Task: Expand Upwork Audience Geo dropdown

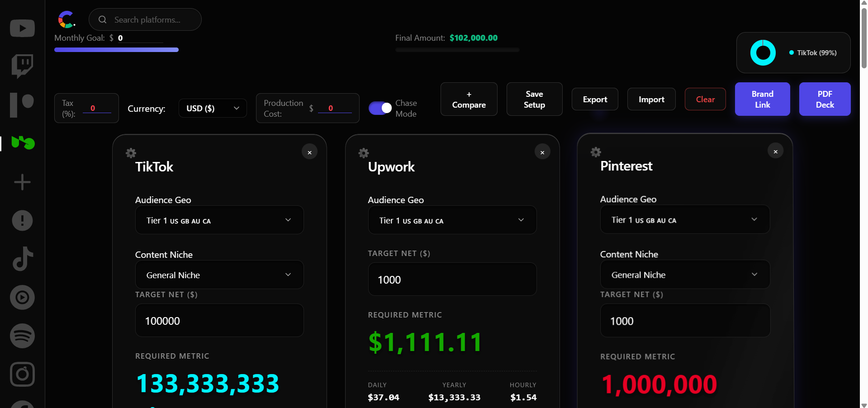Action: pyautogui.click(x=452, y=220)
